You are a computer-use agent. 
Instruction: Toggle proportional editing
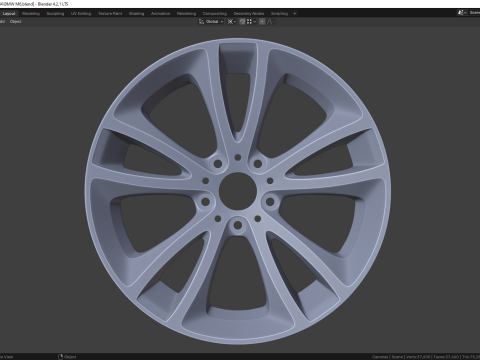click(262, 22)
